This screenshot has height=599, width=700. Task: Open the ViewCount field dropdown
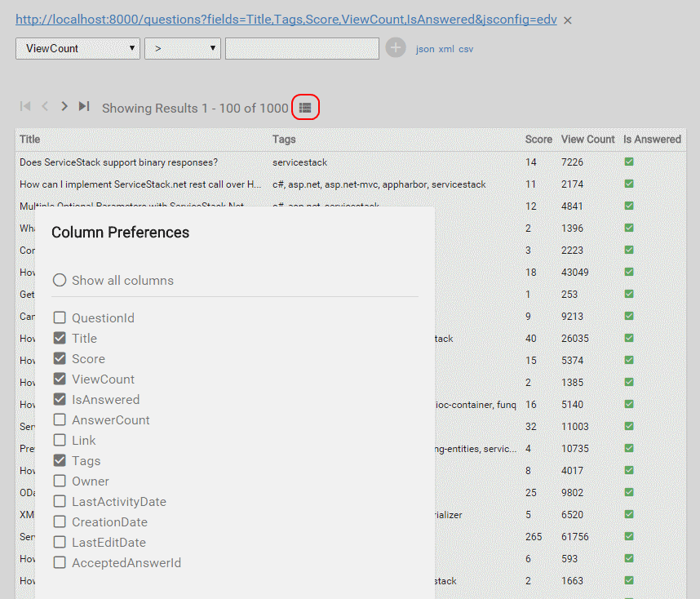(78, 49)
